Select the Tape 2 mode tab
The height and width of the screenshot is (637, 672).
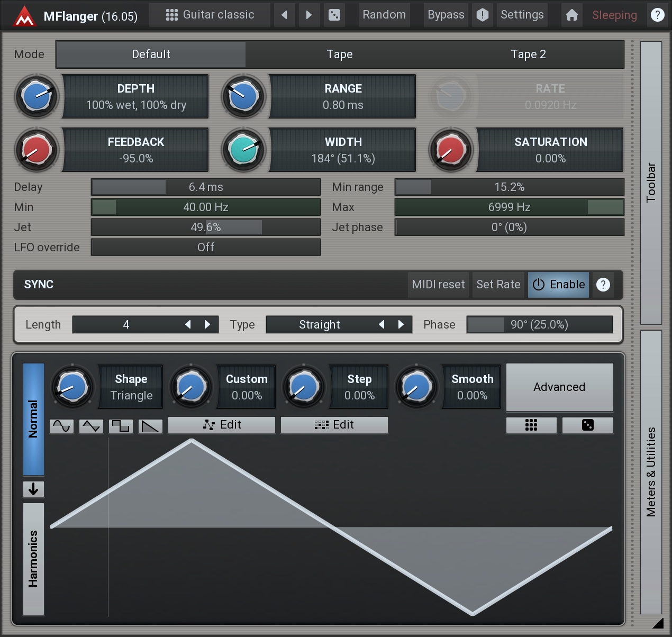click(x=528, y=54)
